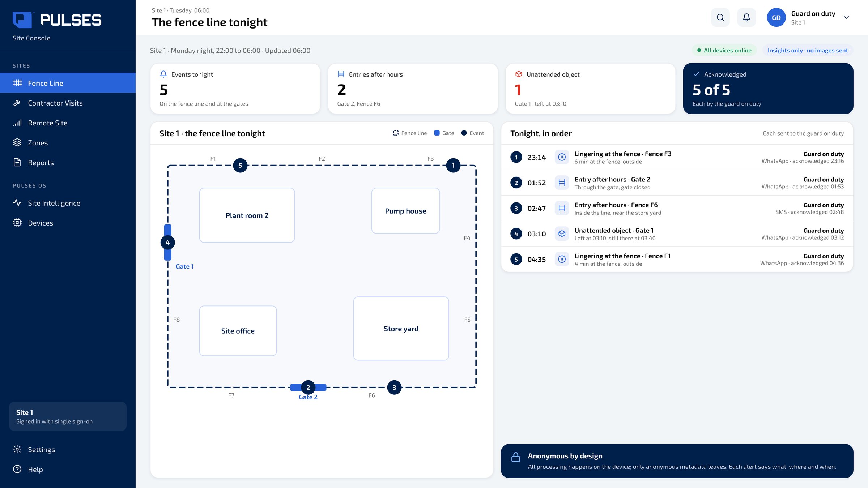Click the Insights only no images sent badge

click(808, 51)
